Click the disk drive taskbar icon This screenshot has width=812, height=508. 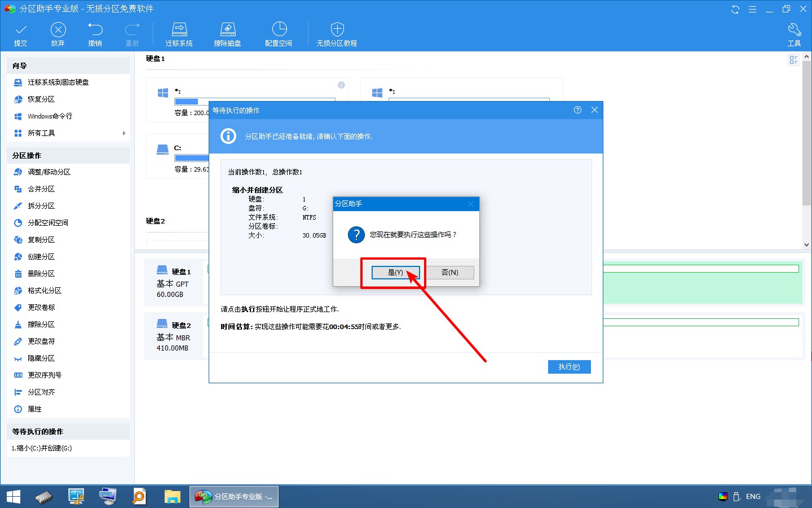pyautogui.click(x=44, y=497)
